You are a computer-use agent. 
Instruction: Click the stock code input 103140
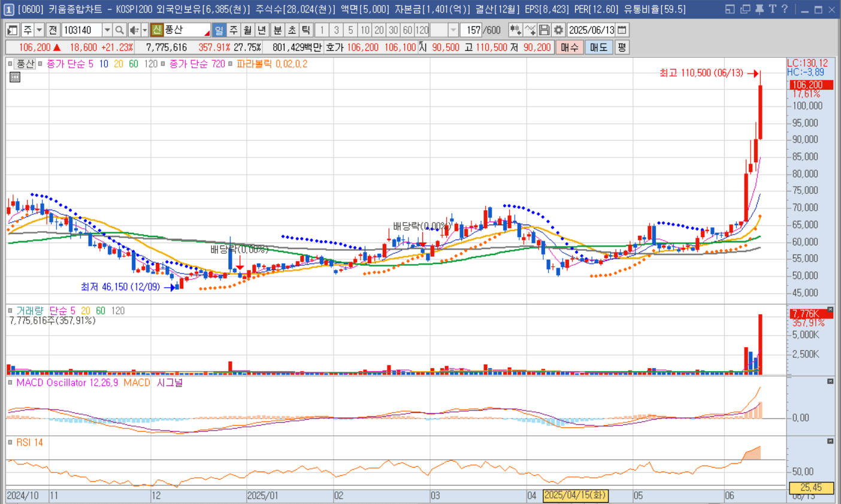pos(82,30)
